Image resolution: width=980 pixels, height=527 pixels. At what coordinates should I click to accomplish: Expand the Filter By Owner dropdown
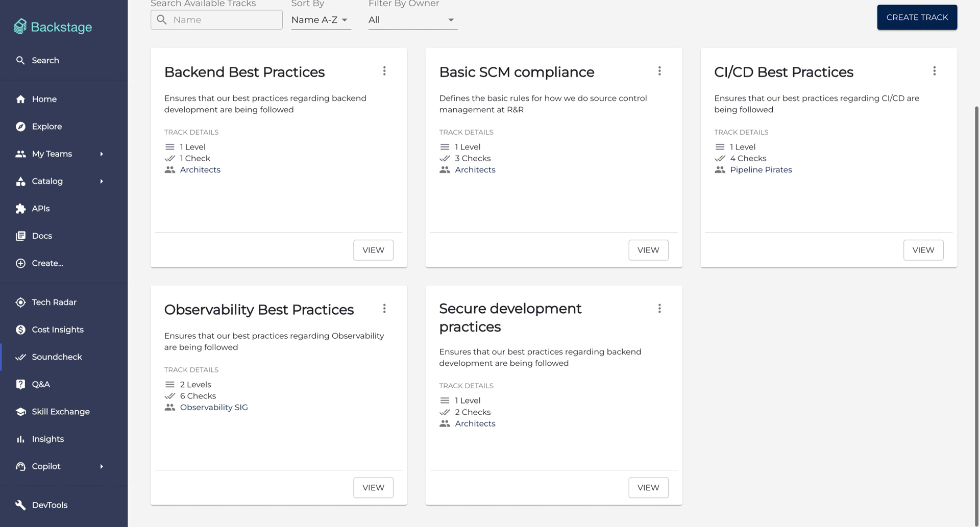[412, 20]
